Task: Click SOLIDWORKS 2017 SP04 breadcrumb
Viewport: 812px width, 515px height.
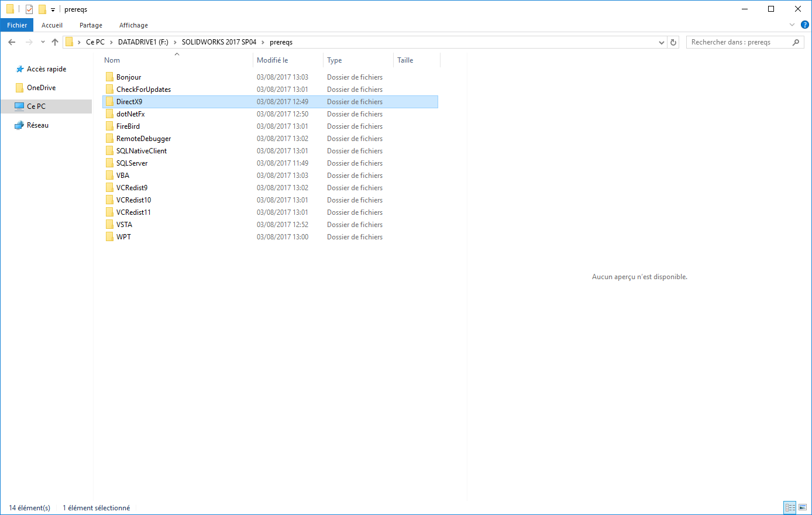Action: click(x=219, y=42)
